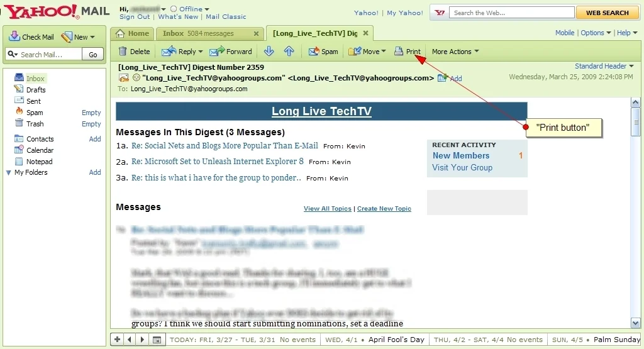Collapse the My Folders tree triangle
The image size is (644, 349).
[8, 173]
